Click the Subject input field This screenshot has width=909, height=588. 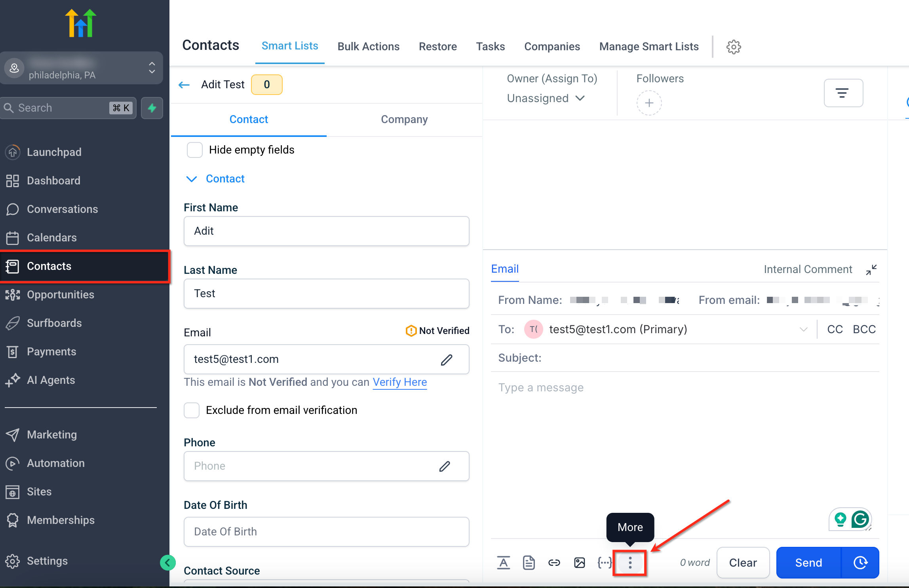pyautogui.click(x=709, y=358)
